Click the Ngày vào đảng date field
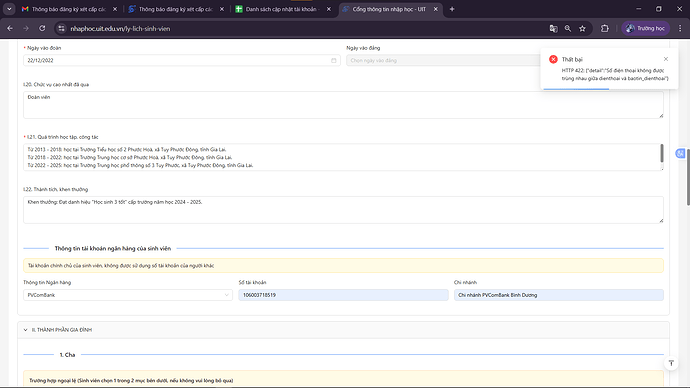 (444, 60)
